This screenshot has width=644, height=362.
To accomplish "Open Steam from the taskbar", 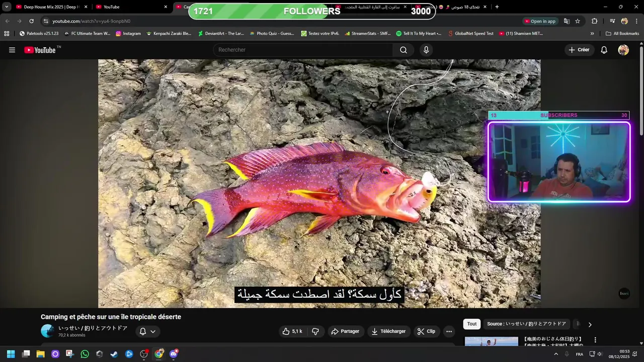I will click(x=114, y=354).
